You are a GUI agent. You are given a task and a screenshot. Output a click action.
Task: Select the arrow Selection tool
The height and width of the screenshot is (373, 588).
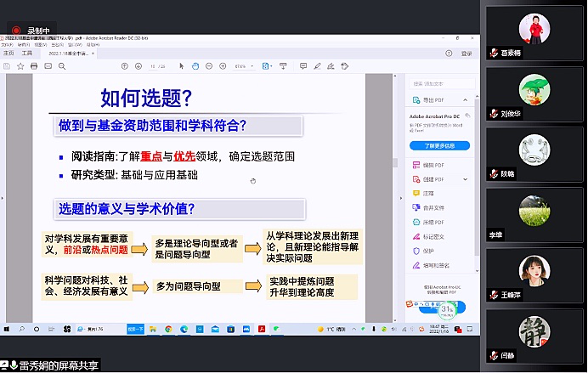tap(182, 66)
